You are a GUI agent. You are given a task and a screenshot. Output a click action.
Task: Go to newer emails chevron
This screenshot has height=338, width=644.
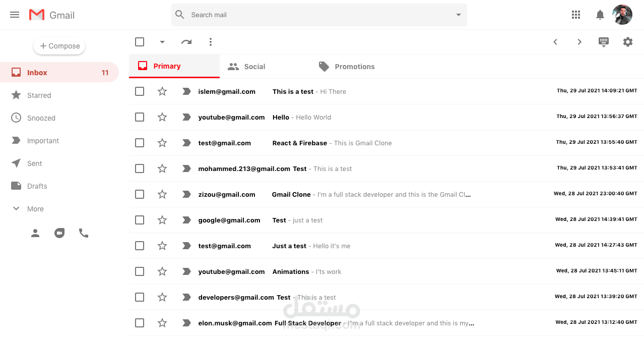pos(555,42)
